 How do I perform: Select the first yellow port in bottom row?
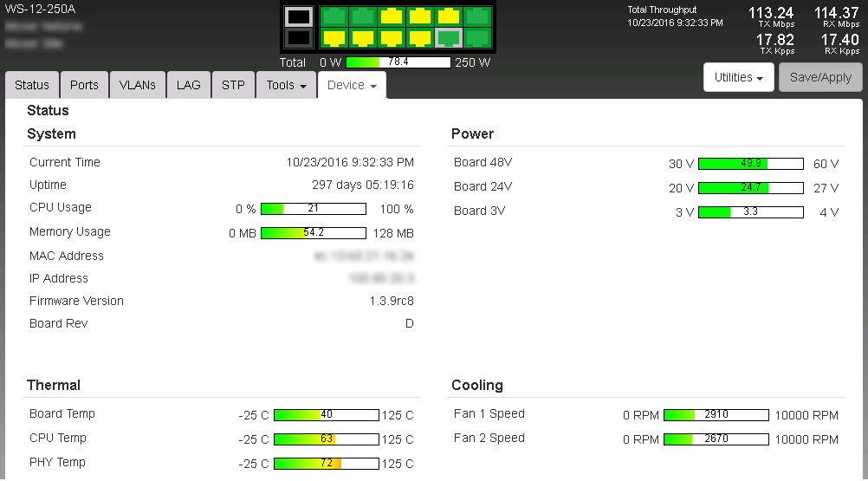pyautogui.click(x=334, y=38)
